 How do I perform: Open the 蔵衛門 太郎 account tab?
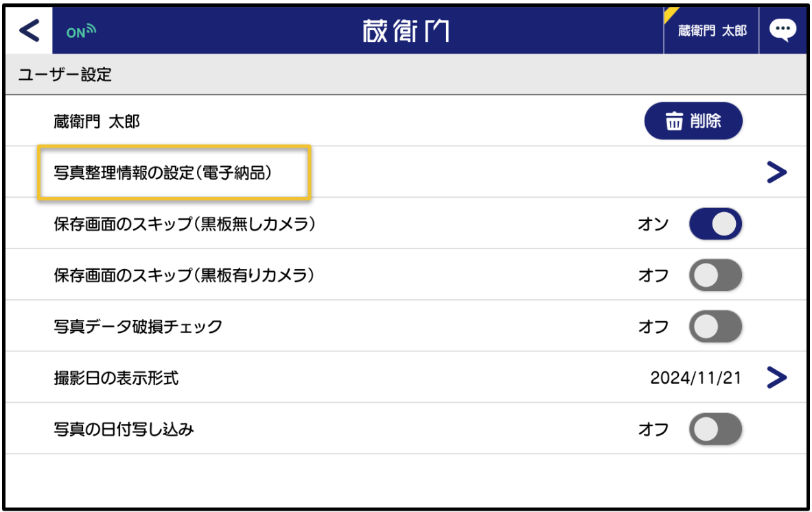coord(711,31)
